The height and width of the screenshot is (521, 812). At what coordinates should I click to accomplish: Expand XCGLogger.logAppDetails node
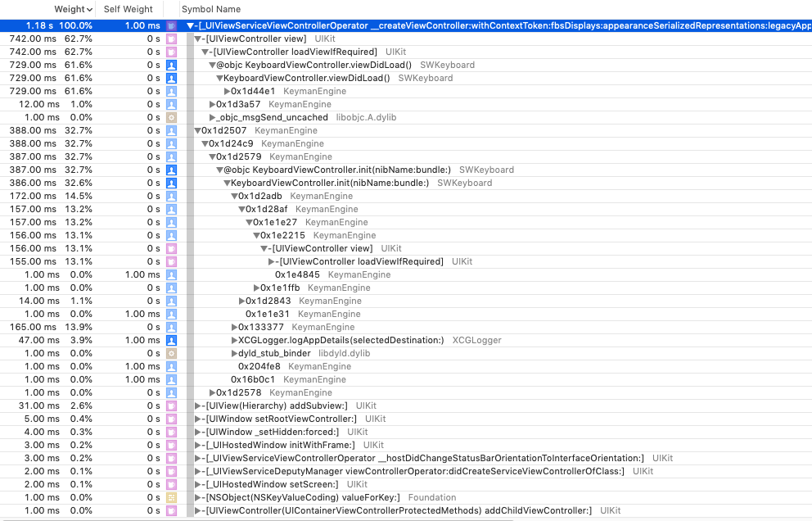coord(234,340)
